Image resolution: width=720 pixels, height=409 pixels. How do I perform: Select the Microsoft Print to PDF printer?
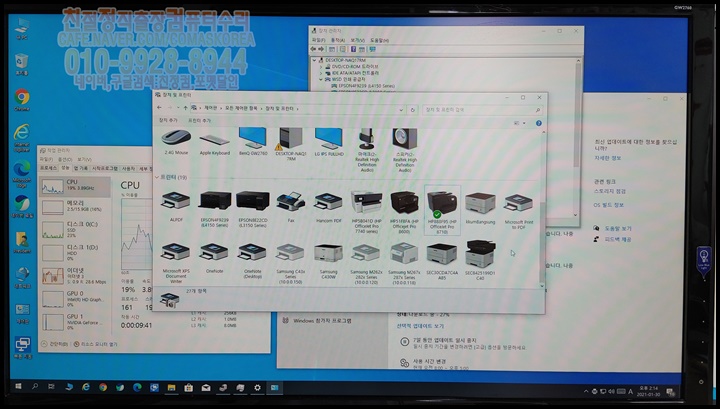(x=518, y=211)
